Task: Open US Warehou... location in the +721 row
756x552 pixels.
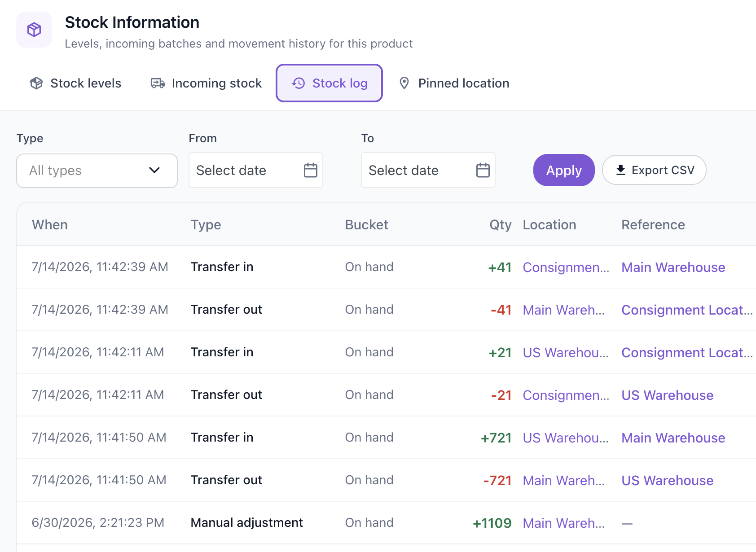Action: tap(566, 438)
